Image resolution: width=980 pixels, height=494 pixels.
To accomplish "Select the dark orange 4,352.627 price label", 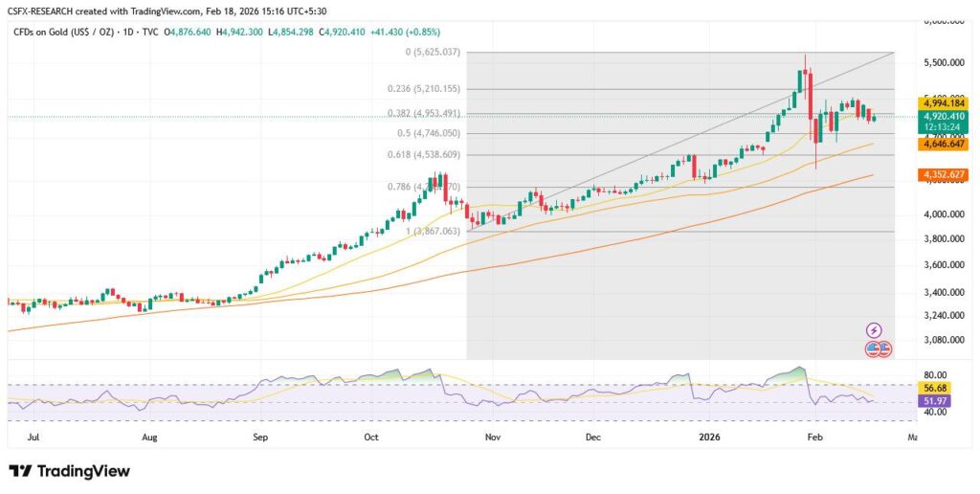I will click(943, 174).
